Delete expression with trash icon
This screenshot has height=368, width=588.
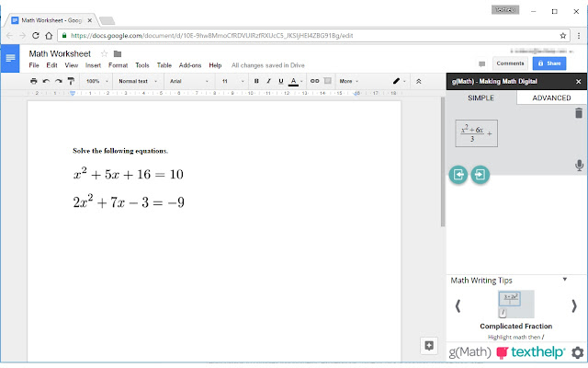(579, 113)
